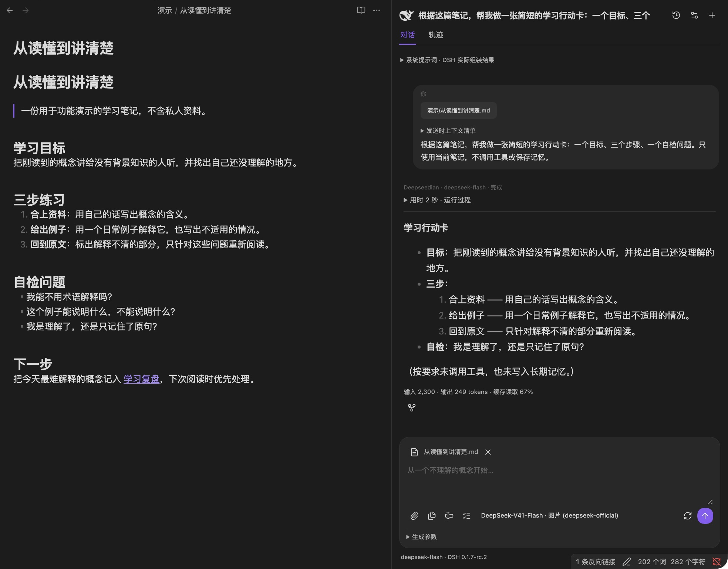
Task: Expand 发送时上下文清单
Action: click(x=448, y=131)
